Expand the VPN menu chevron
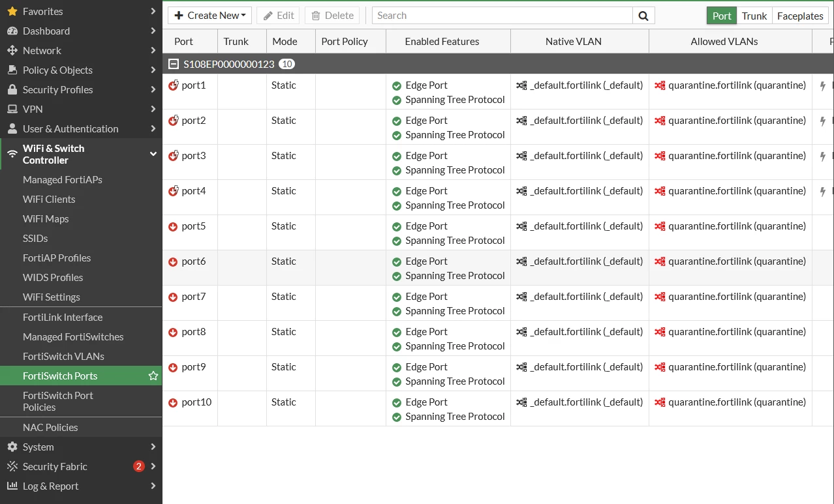Screen dimensions: 834x504 (x=153, y=109)
